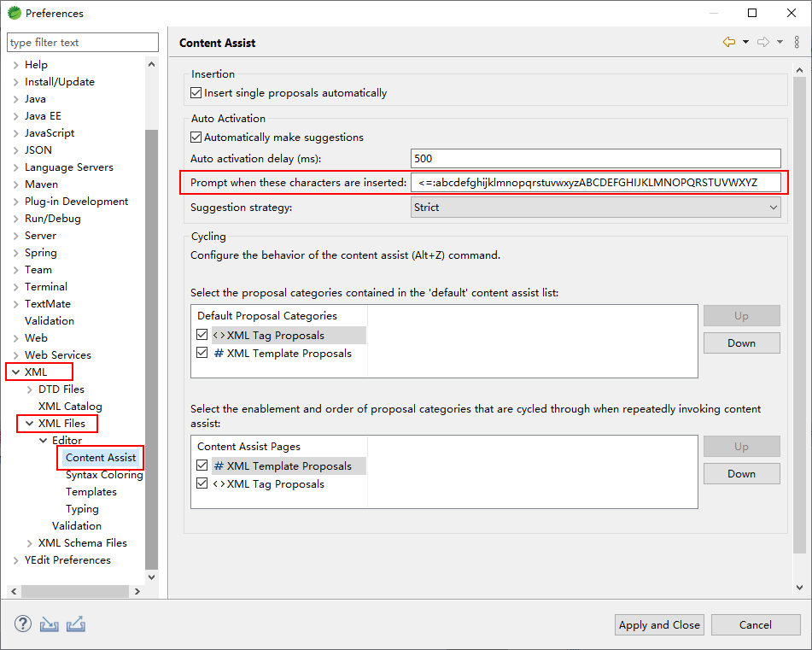Click the Cancel button
Screen dimensions: 812x650
(756, 624)
